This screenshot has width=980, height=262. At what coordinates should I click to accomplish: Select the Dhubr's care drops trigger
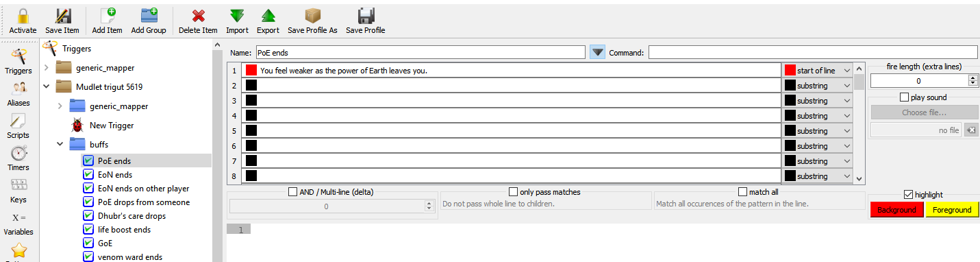pyautogui.click(x=131, y=215)
